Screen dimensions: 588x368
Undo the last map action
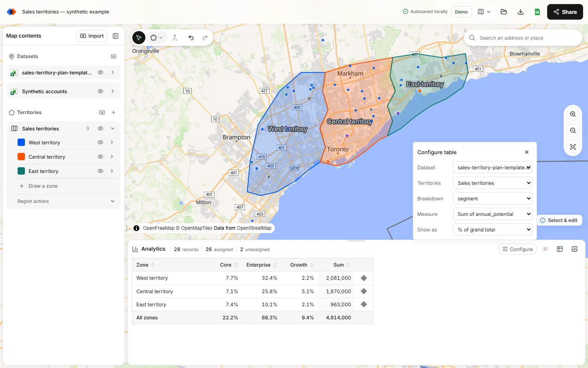click(x=191, y=38)
